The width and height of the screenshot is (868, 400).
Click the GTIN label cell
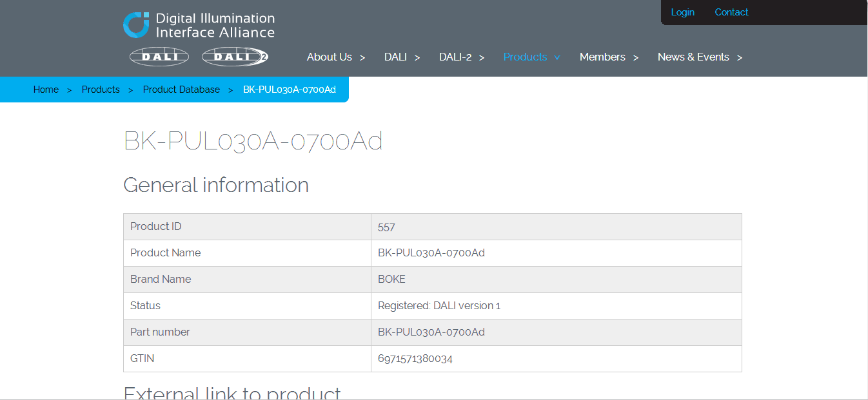click(x=247, y=359)
